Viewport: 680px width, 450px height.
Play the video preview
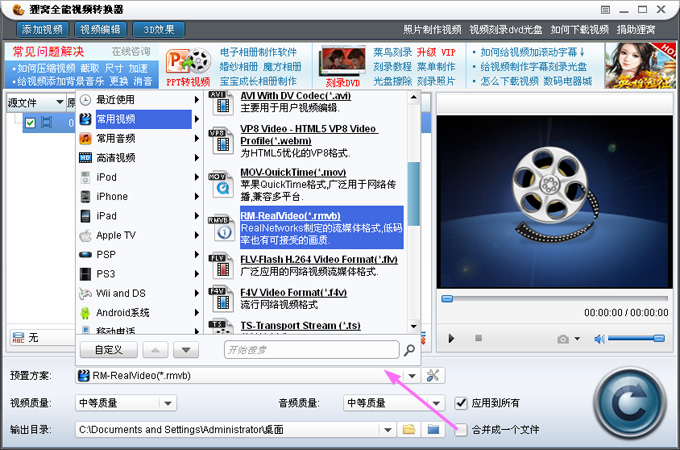[451, 338]
